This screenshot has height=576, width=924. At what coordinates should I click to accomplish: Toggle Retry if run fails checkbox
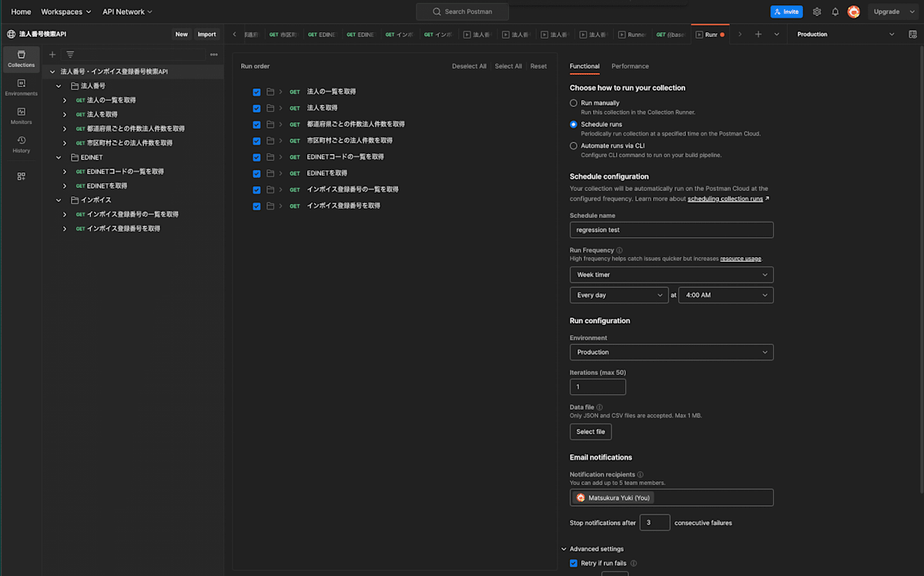(574, 564)
